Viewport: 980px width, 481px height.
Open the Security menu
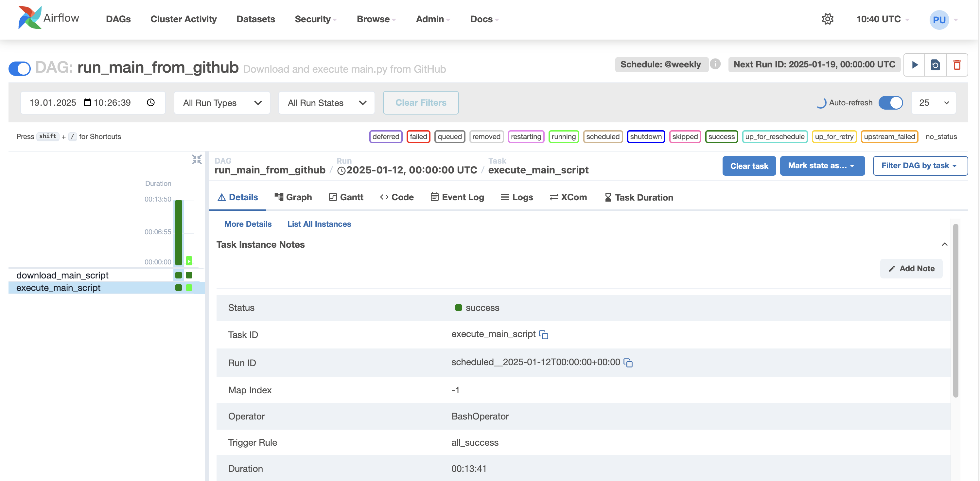point(315,19)
